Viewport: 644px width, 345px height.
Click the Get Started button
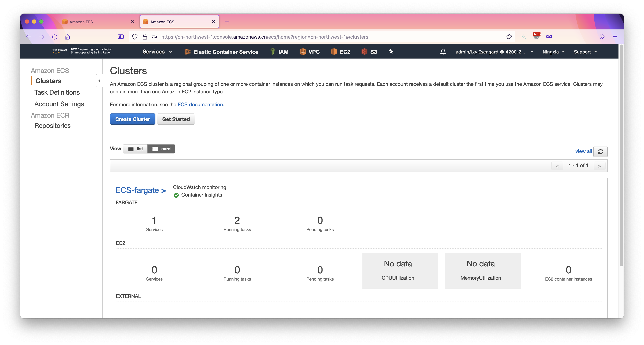point(176,119)
